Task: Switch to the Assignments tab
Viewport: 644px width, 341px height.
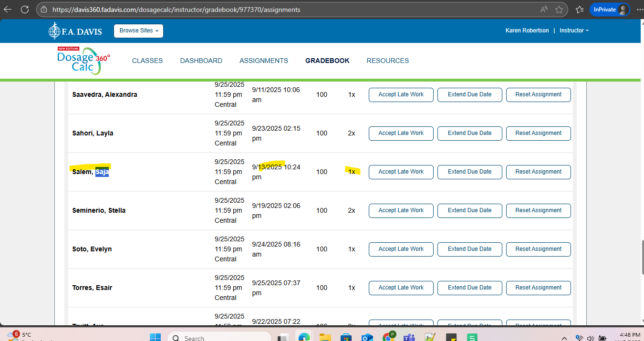Action: click(x=264, y=61)
